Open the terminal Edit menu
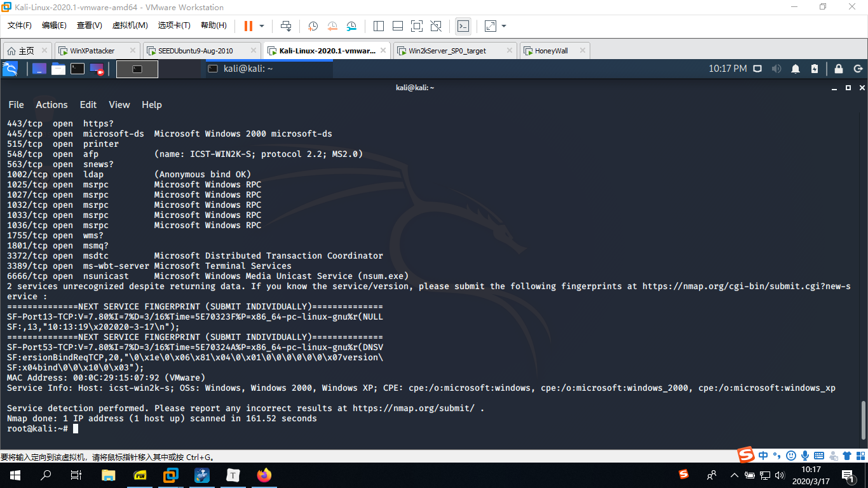 coord(88,105)
